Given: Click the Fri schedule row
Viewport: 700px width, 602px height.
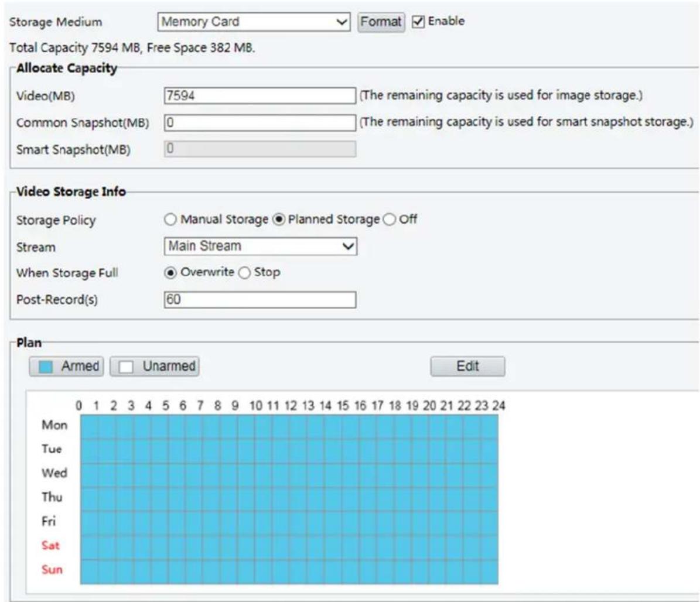Looking at the screenshot, I should pyautogui.click(x=289, y=523).
